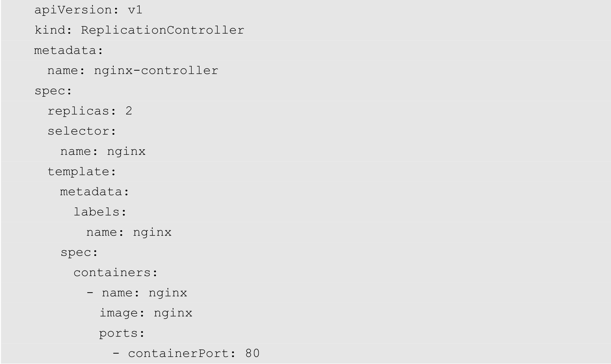Click the labels line
Screen dimensions: 611x364
tap(100, 212)
